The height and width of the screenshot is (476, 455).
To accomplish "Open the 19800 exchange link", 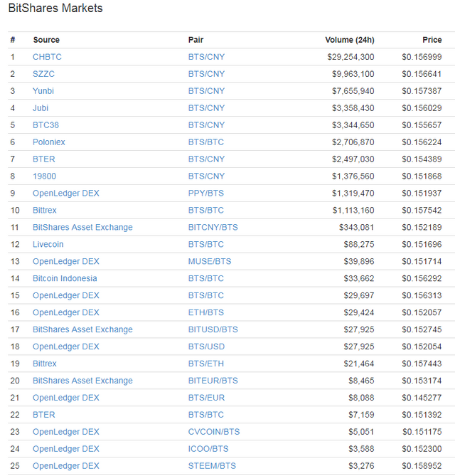I will point(44,176).
